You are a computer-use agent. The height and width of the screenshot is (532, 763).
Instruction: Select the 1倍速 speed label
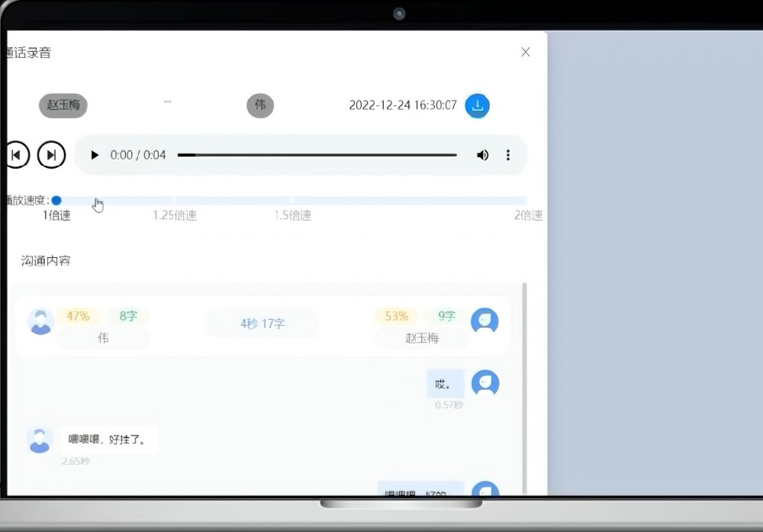[56, 215]
